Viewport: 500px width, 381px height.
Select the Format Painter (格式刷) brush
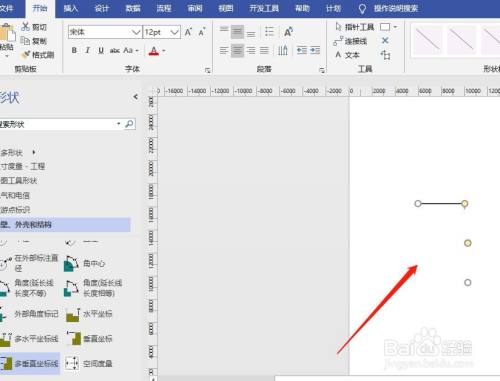pos(25,55)
